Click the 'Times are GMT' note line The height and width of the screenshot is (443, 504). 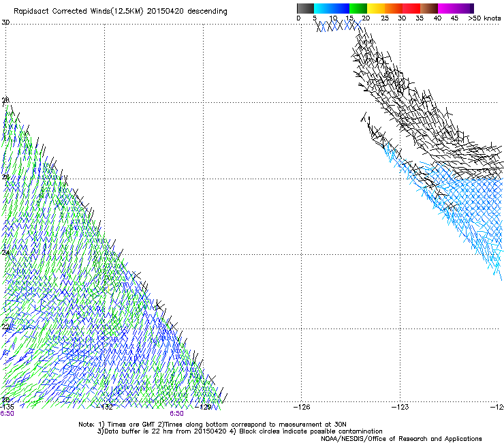[212, 425]
